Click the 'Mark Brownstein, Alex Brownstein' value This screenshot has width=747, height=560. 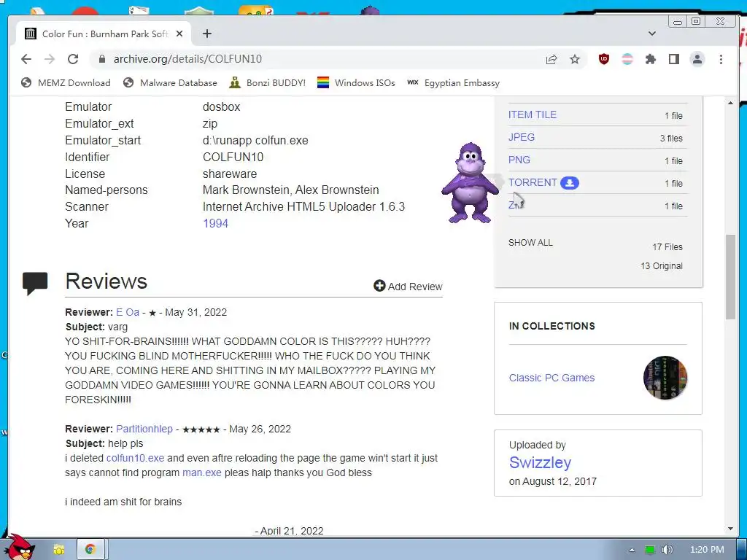[x=290, y=190]
